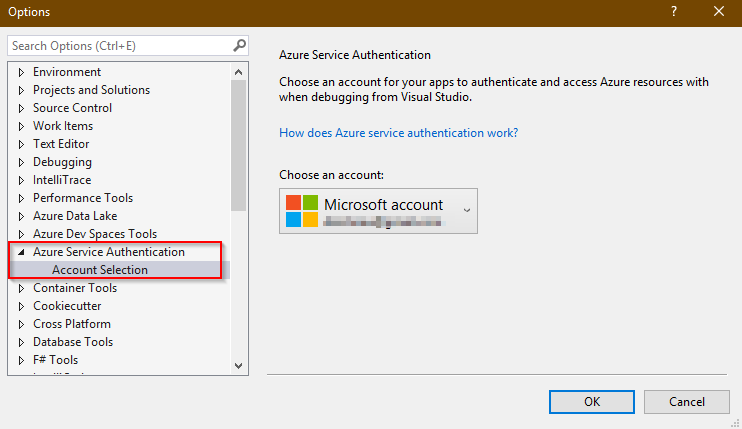Viewport: 742px width, 429px height.
Task: Expand the Performance Tools node
Action: tap(21, 198)
